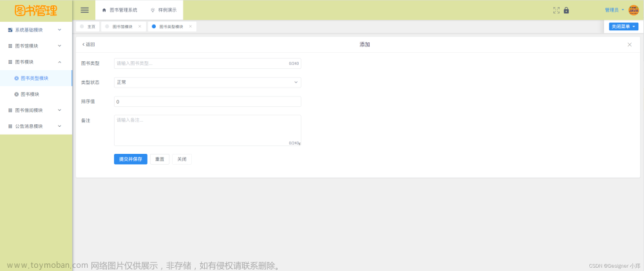Switch to the 图书馆模块 tab
The width and height of the screenshot is (644, 271).
pyautogui.click(x=123, y=26)
